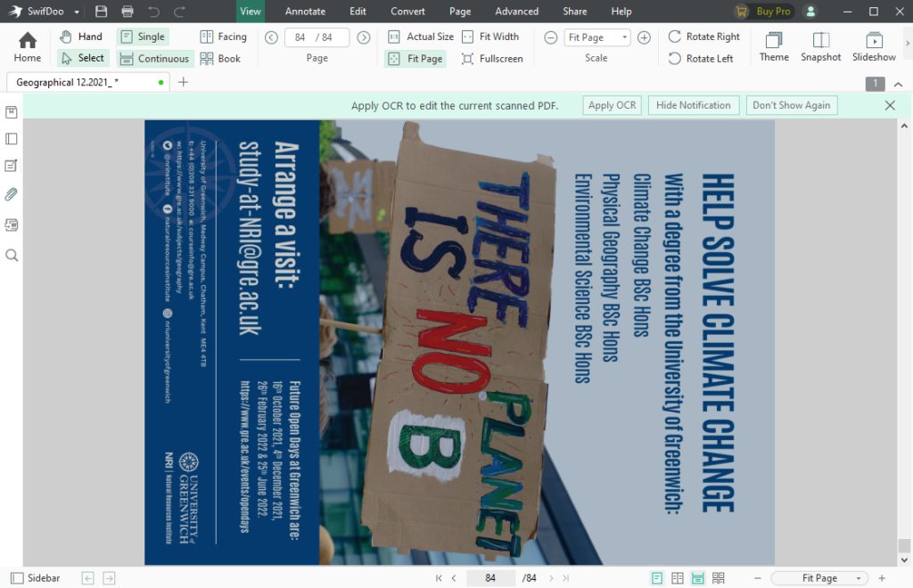The image size is (913, 588).
Task: Open the attachments paperclip panel
Action: (11, 194)
